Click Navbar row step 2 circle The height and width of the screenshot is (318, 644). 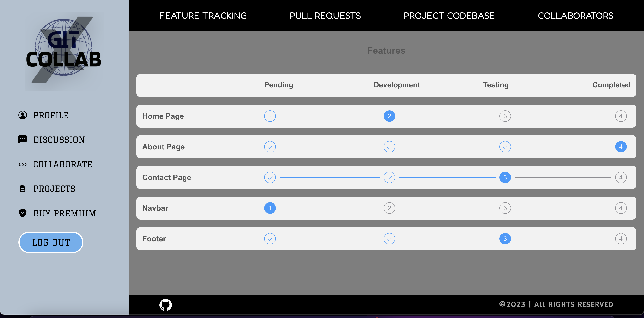pos(389,208)
